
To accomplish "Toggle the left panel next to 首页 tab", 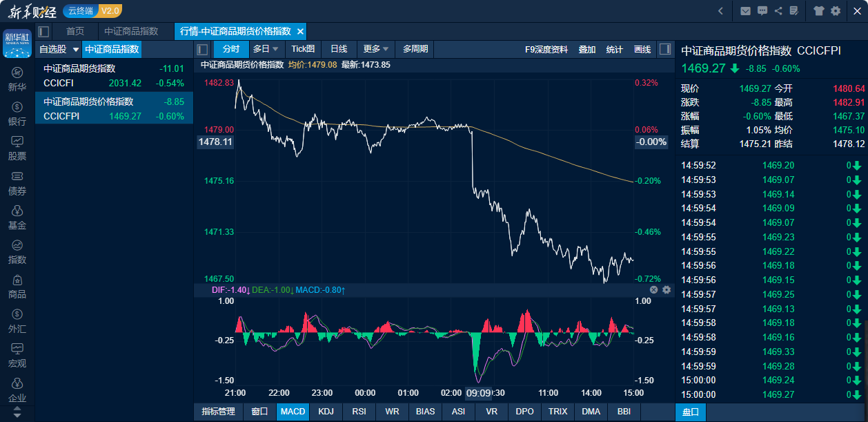I will [43, 31].
